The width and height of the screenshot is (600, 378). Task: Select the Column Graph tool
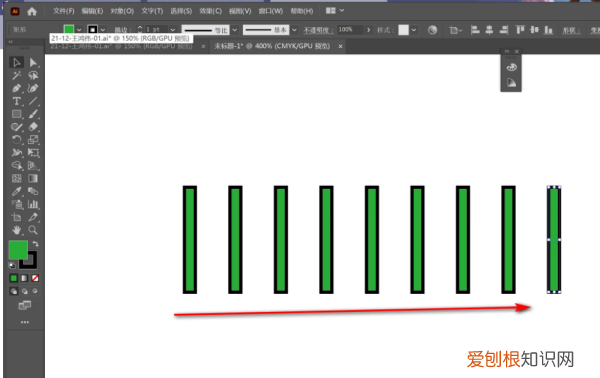tap(33, 204)
